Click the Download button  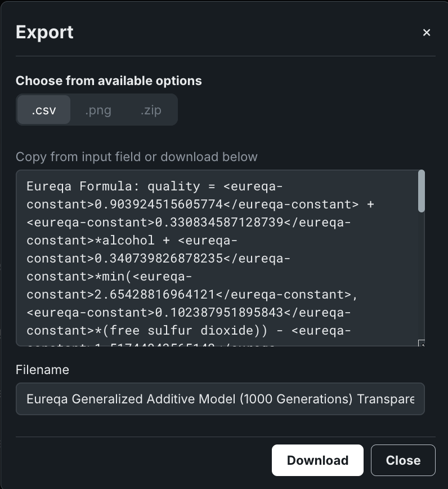(317, 460)
